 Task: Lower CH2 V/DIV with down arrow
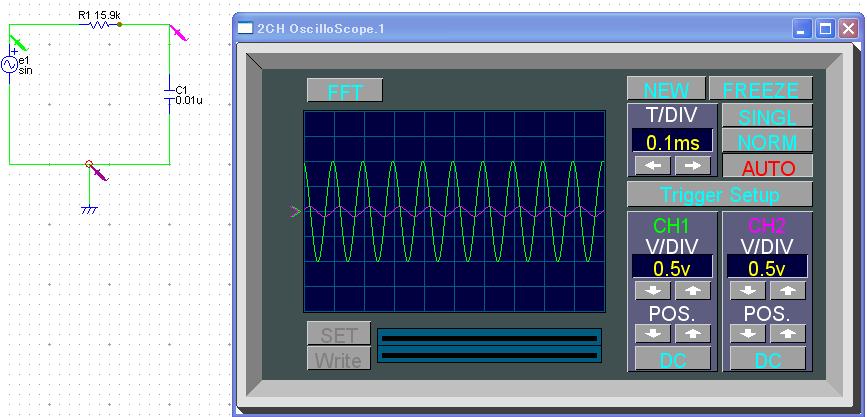point(748,290)
